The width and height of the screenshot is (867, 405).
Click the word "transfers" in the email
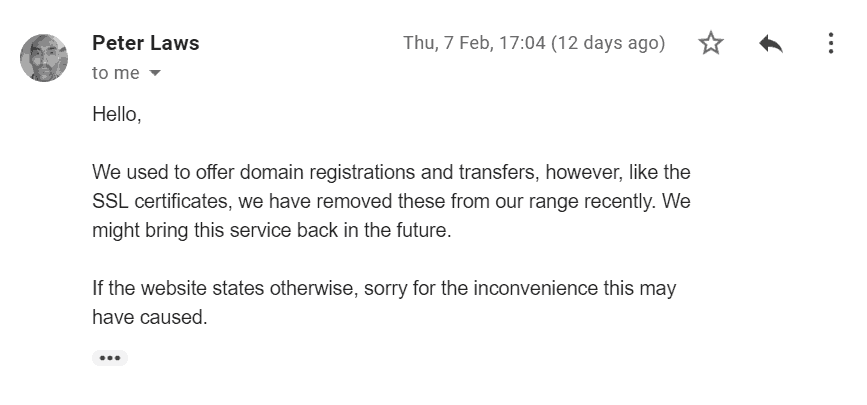[498, 172]
